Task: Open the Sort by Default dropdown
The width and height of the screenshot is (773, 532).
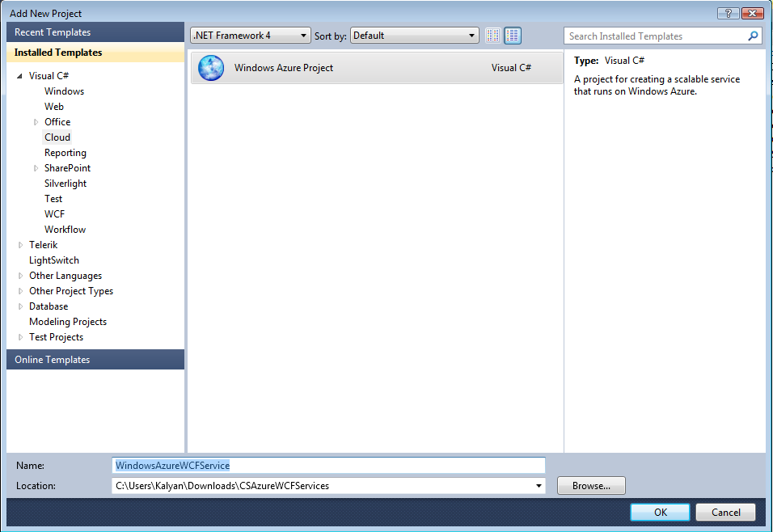Action: point(415,36)
